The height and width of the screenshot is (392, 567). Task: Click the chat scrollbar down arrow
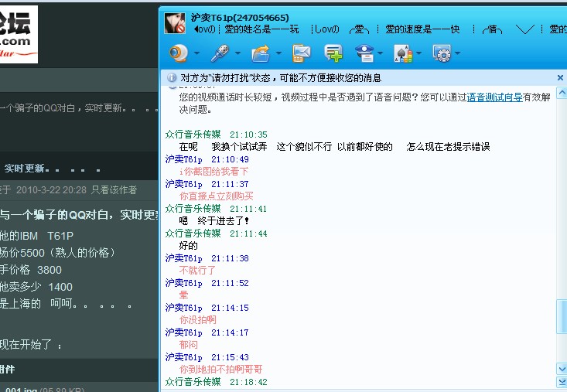tap(562, 368)
